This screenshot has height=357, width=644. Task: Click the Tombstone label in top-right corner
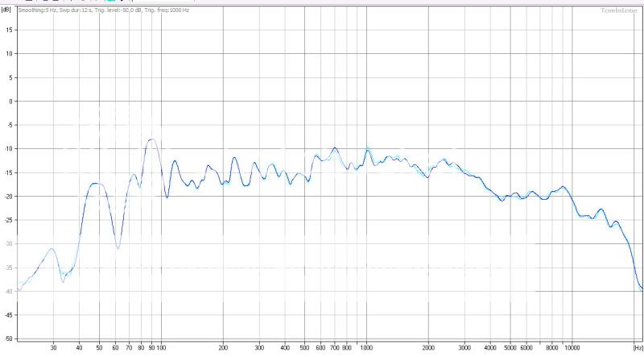(x=618, y=10)
